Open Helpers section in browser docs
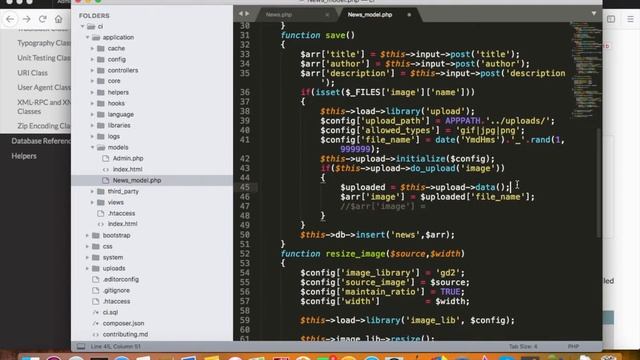Image resolution: width=640 pixels, height=360 pixels. point(24,156)
